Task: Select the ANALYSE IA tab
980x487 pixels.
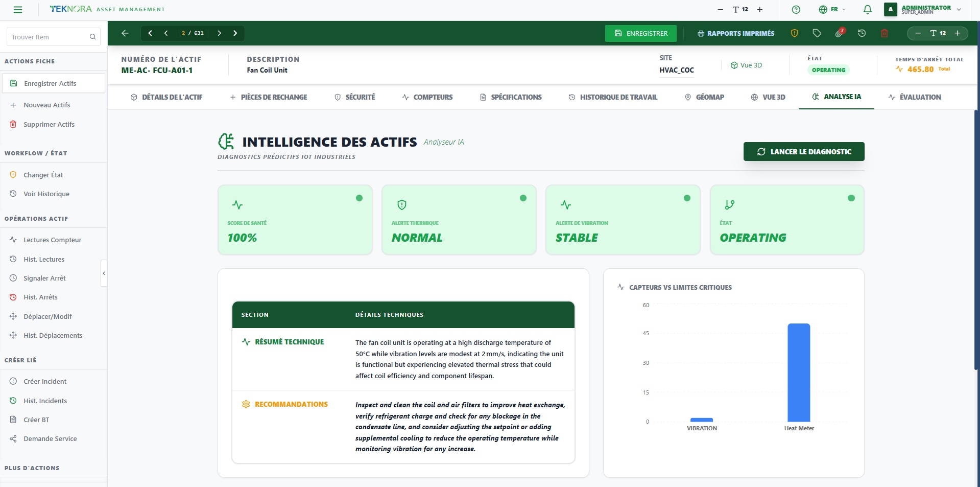Action: [836, 97]
